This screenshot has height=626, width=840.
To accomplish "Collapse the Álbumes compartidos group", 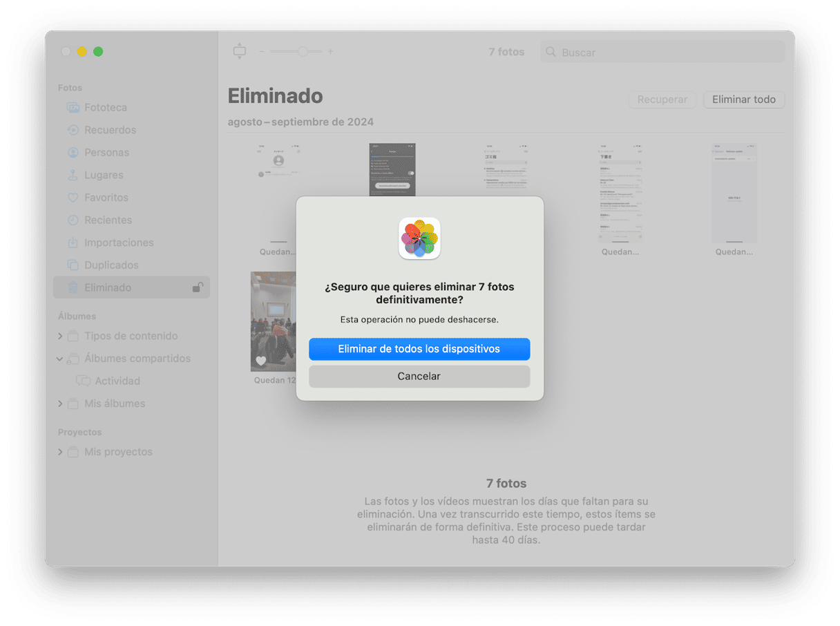I will (60, 359).
